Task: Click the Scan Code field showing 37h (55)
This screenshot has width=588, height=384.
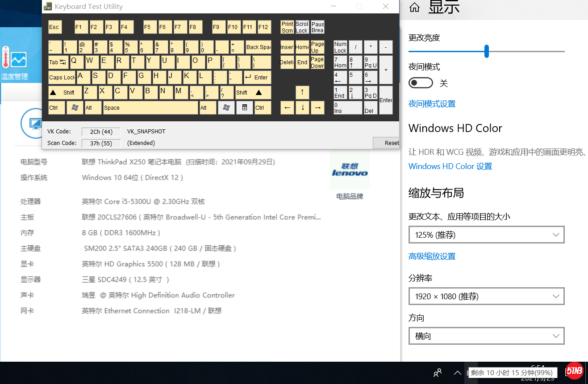Action: 101,143
